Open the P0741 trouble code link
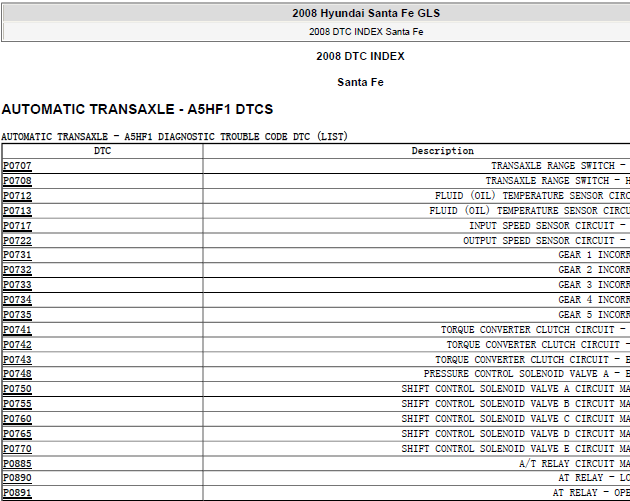 (17, 330)
